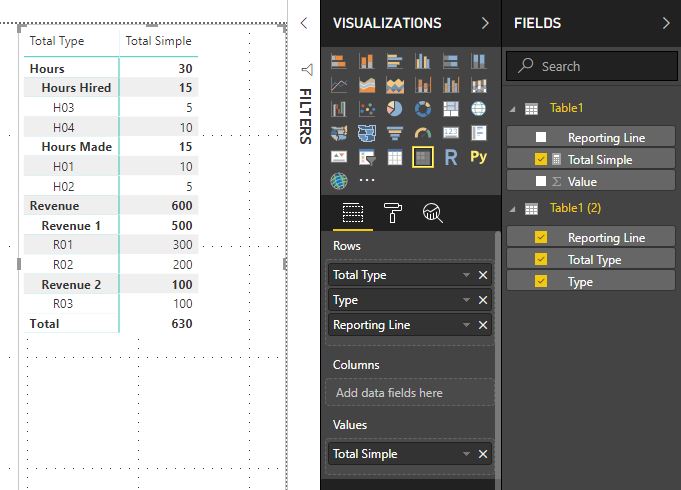Switch to the Analytics magnifier tab
This screenshot has width=681, height=490.
pos(433,213)
